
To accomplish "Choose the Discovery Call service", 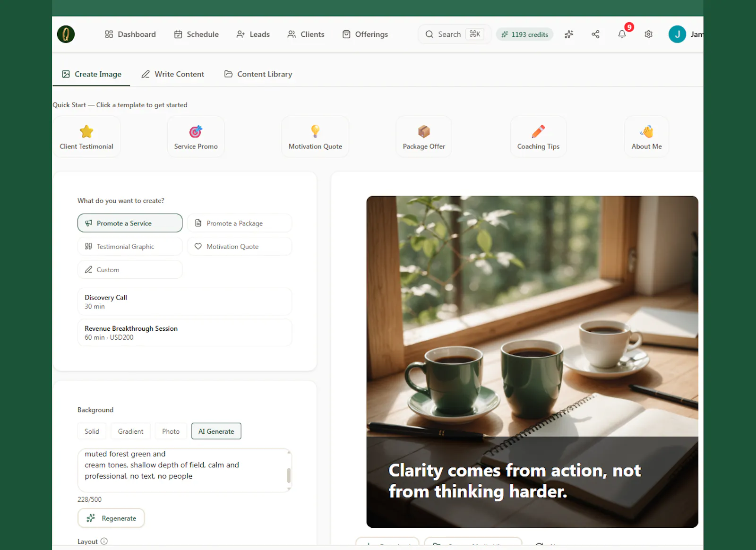I will click(185, 301).
